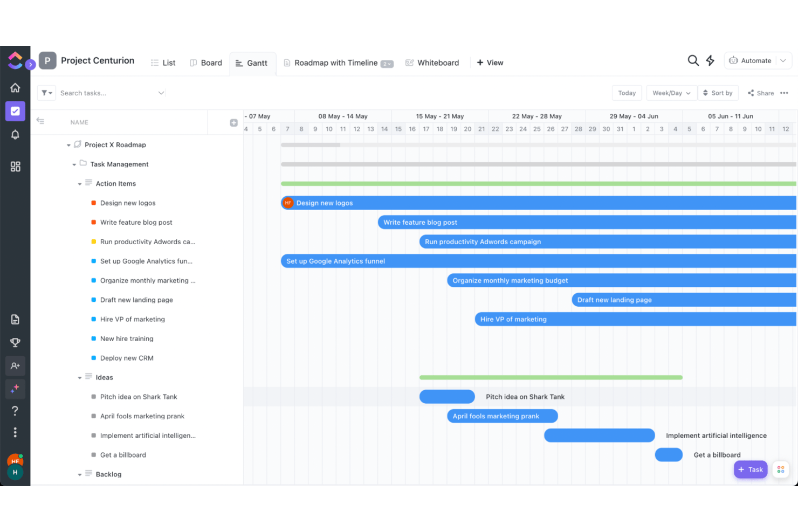Click the Share button
Screen dimensions: 798x532
pyautogui.click(x=761, y=93)
